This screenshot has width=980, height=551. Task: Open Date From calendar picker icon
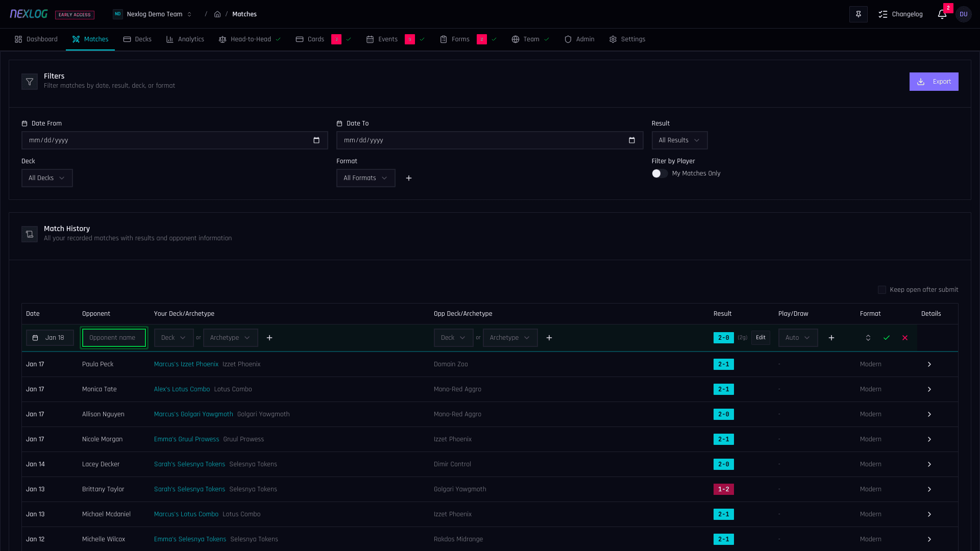(x=316, y=140)
